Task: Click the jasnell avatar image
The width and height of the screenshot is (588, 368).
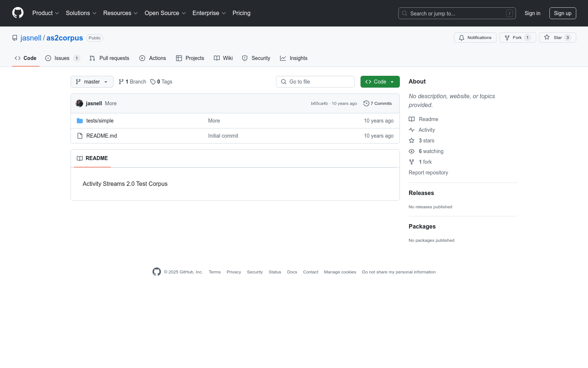Action: pyautogui.click(x=79, y=103)
